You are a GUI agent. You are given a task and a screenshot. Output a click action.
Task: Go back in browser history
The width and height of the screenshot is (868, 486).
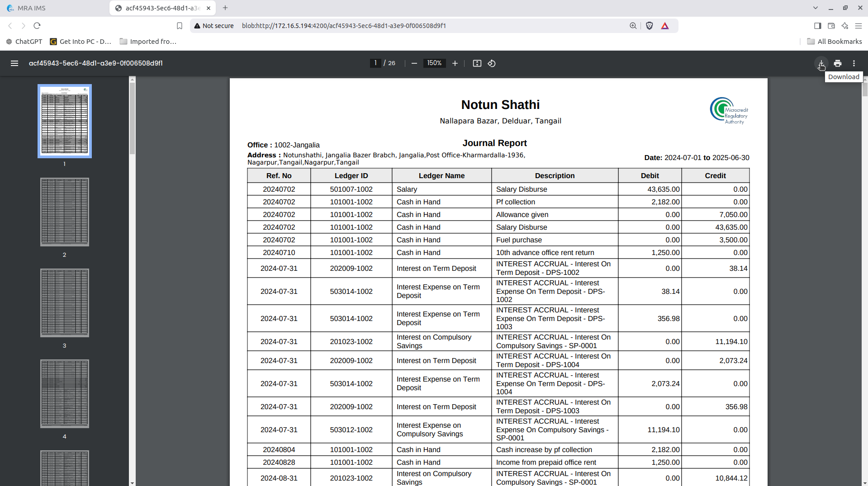tap(10, 26)
